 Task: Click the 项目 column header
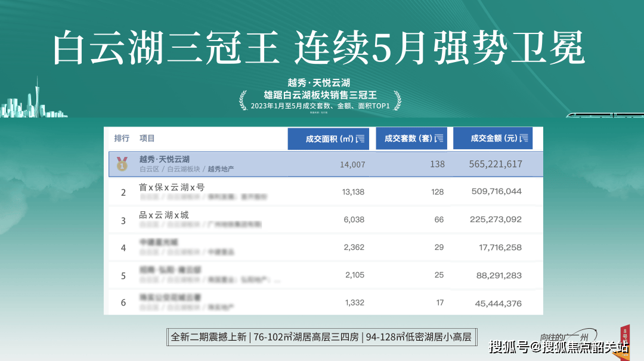tap(147, 138)
